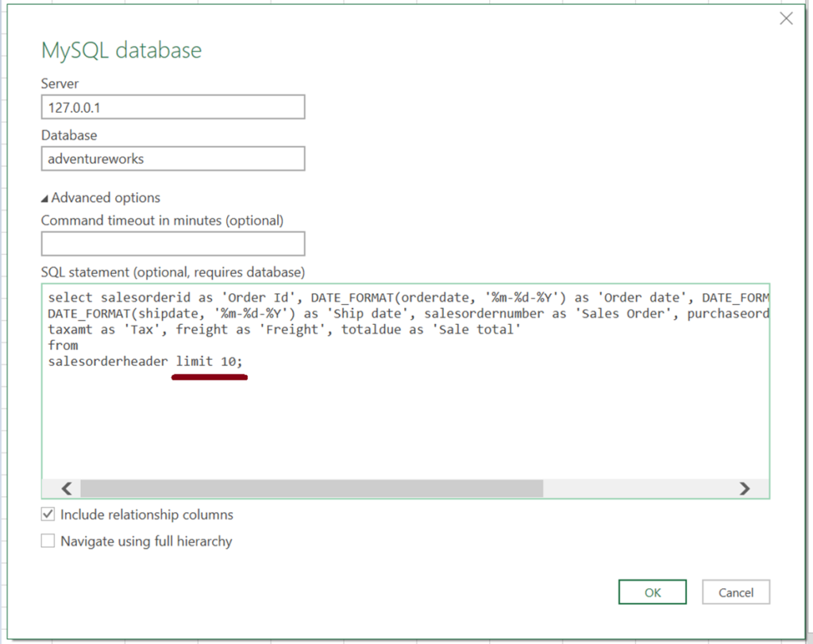Viewport: 813px width, 644px height.
Task: Click the Command timeout input field
Action: [173, 244]
